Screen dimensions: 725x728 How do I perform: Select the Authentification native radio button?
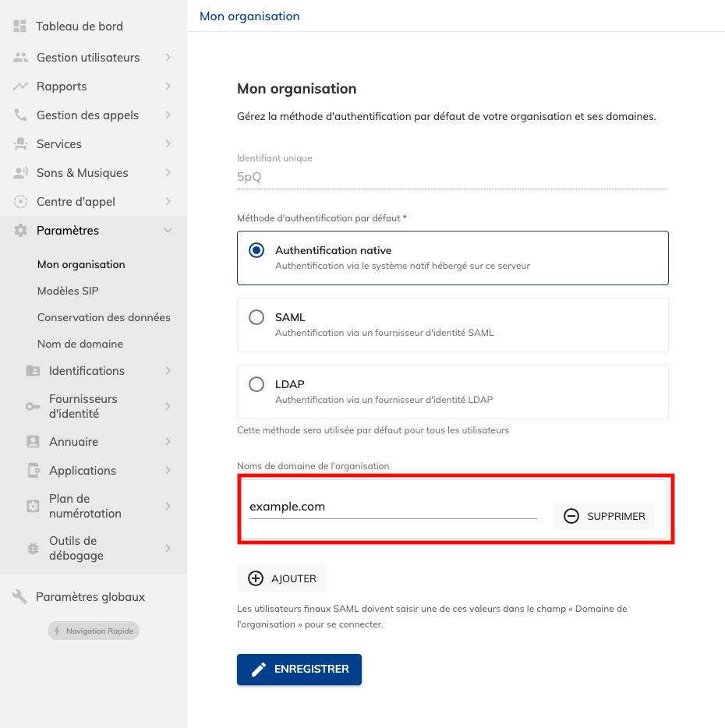tap(256, 250)
